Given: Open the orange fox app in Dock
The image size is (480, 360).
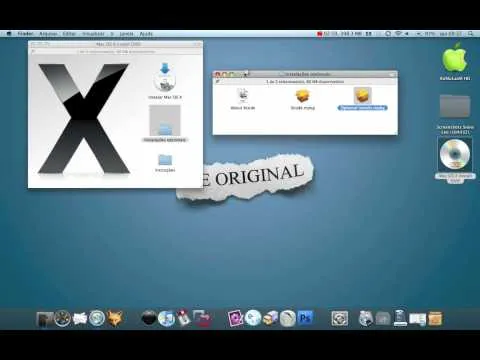Looking at the screenshot, I should point(114,318).
